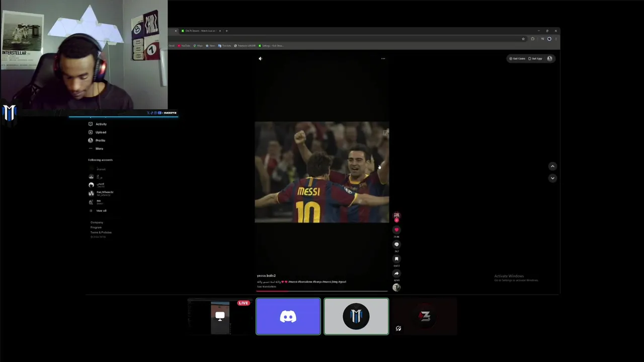
Task: Click the Get App button
Action: [535, 58]
